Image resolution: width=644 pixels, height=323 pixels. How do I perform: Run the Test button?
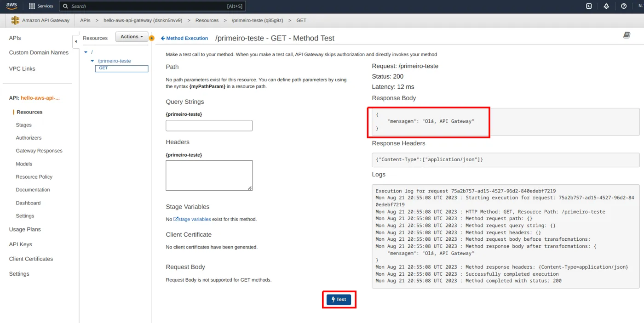(x=339, y=300)
